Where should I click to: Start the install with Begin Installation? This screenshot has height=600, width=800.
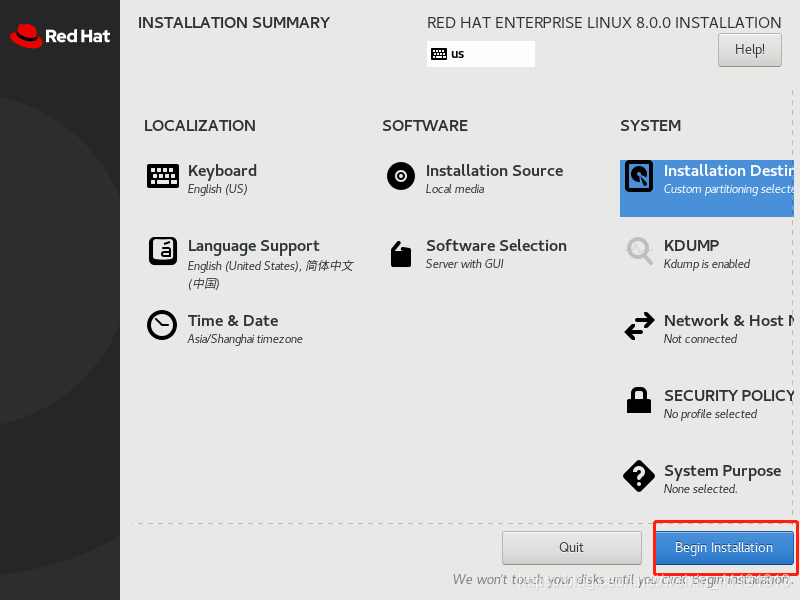[724, 547]
